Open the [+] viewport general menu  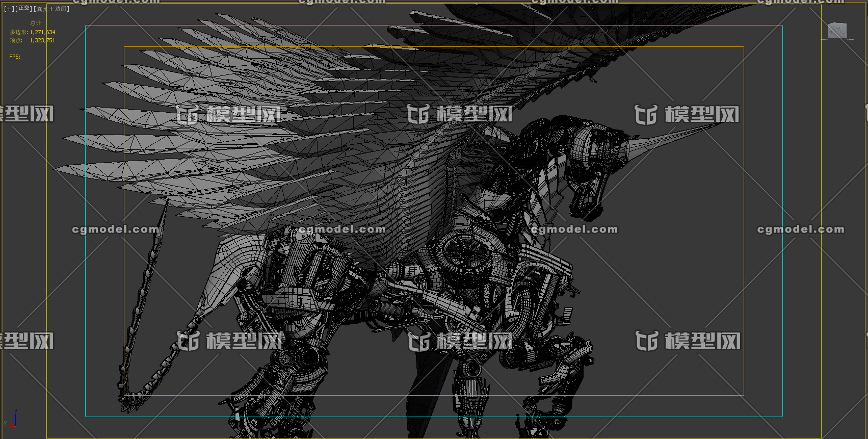tap(9, 9)
